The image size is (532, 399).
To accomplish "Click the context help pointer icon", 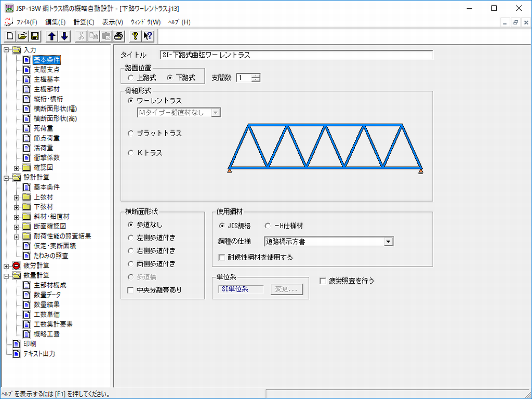I will pyautogui.click(x=148, y=36).
